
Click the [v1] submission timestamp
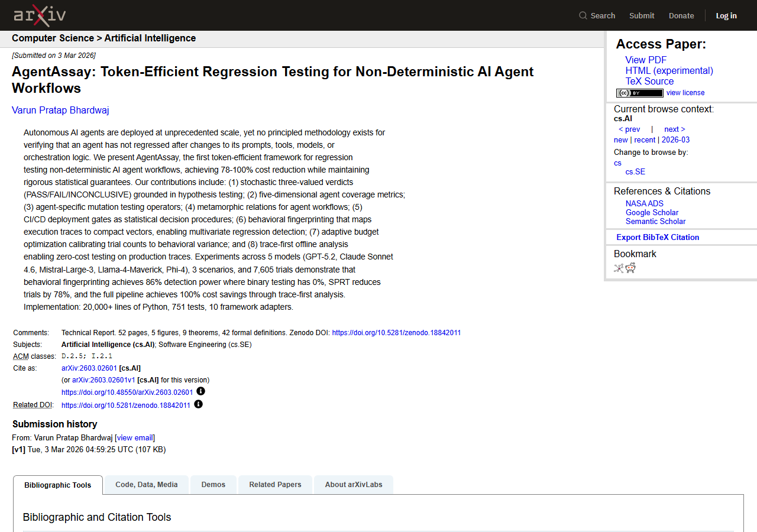(89, 450)
